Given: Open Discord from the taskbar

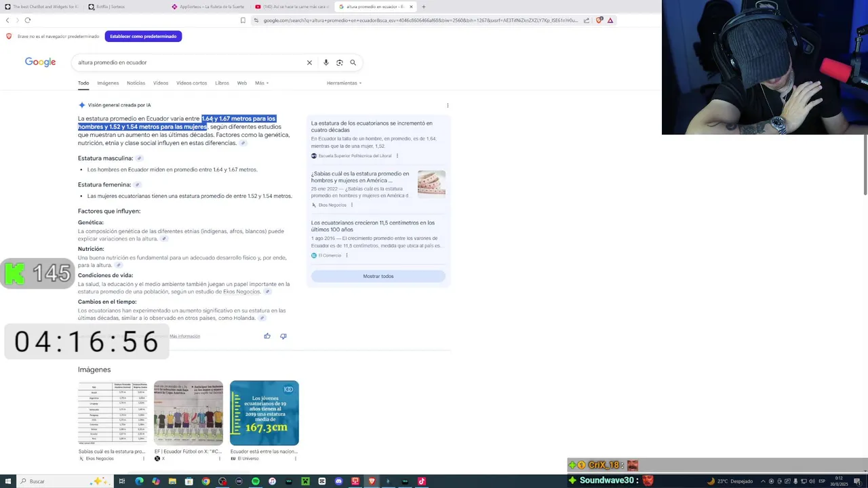Looking at the screenshot, I should [338, 481].
